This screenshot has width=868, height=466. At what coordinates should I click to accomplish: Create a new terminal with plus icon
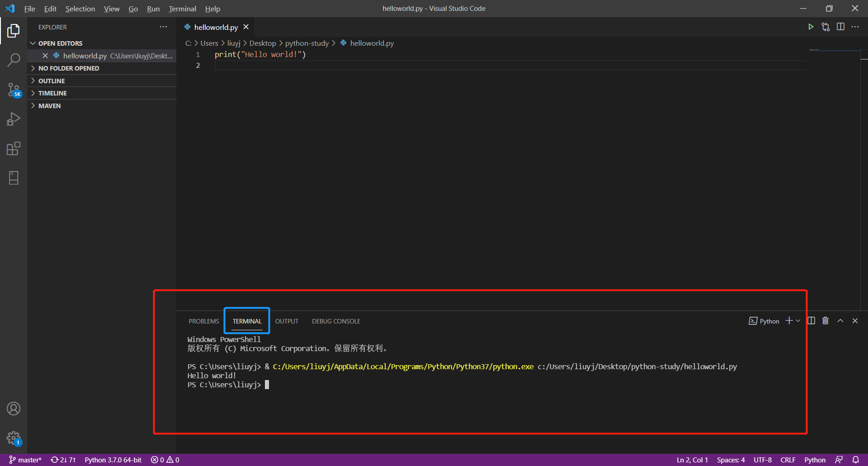pyautogui.click(x=789, y=320)
